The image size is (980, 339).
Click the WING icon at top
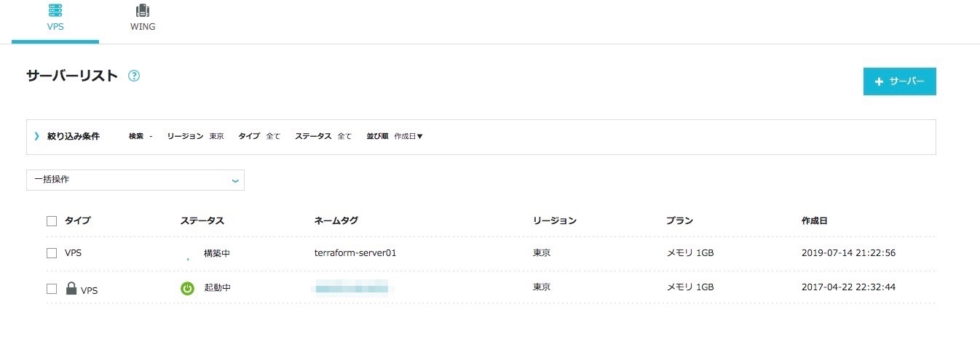point(143,11)
